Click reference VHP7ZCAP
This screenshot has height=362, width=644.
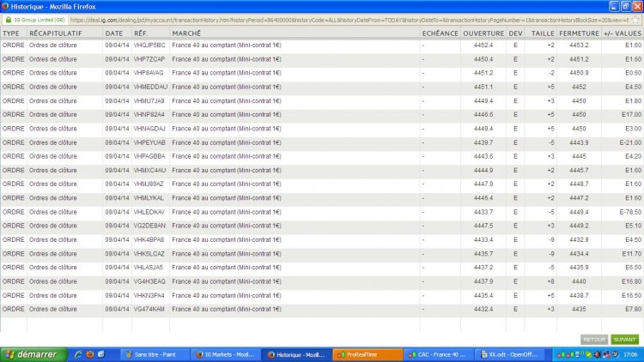149,59
